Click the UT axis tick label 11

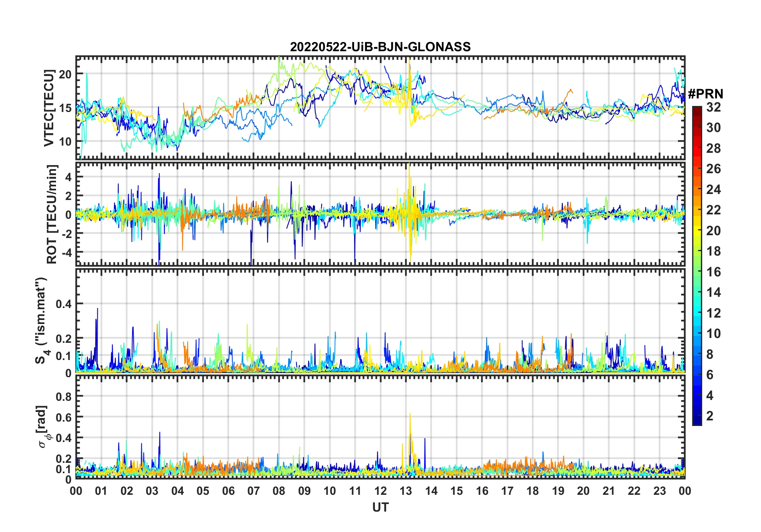pos(355,491)
